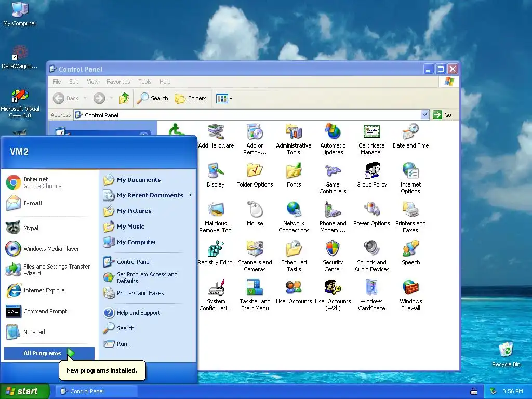Open Fonts folder icon

tap(294, 175)
